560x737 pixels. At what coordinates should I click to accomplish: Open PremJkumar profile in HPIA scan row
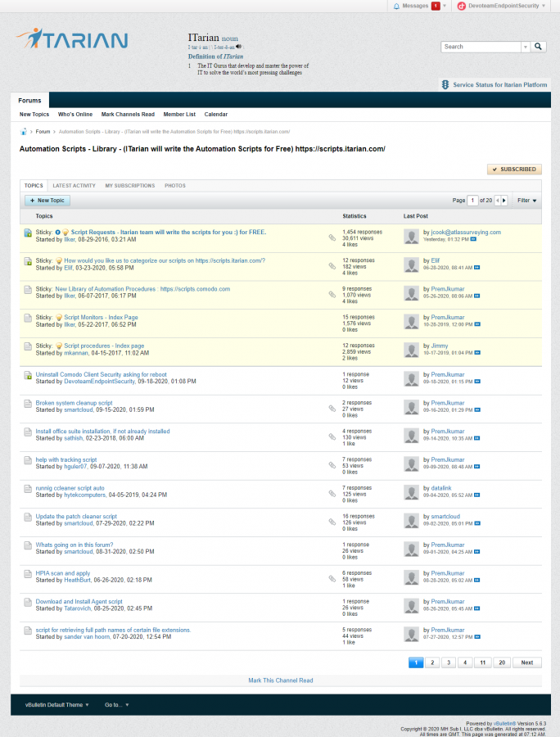(x=448, y=573)
